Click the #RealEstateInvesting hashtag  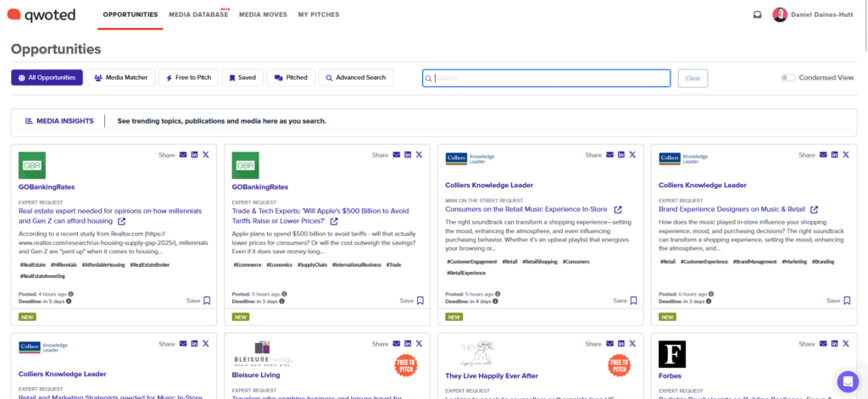(42, 275)
